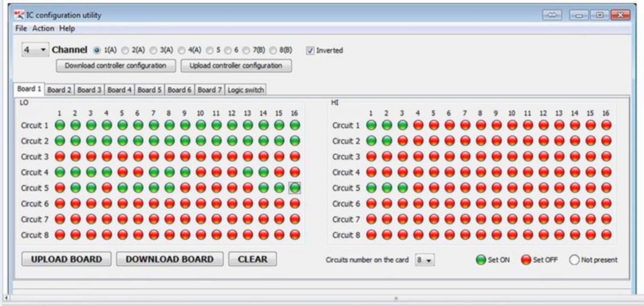Select channel 8(B) radio button
Viewport: 644px width, 306px height.
pyautogui.click(x=273, y=50)
